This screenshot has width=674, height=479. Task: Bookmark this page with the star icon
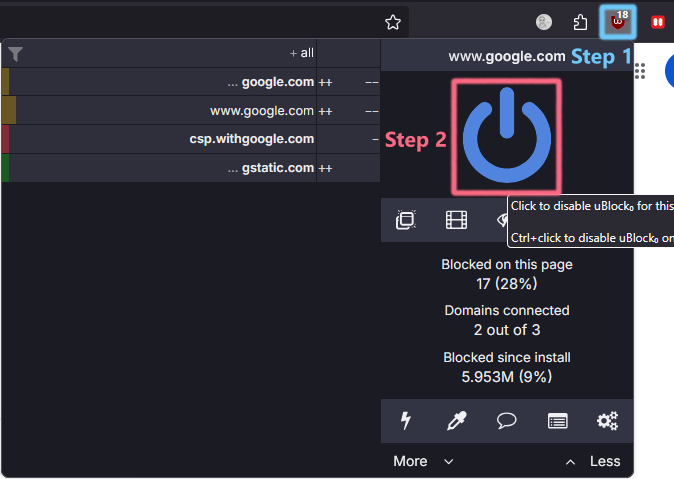tap(393, 22)
